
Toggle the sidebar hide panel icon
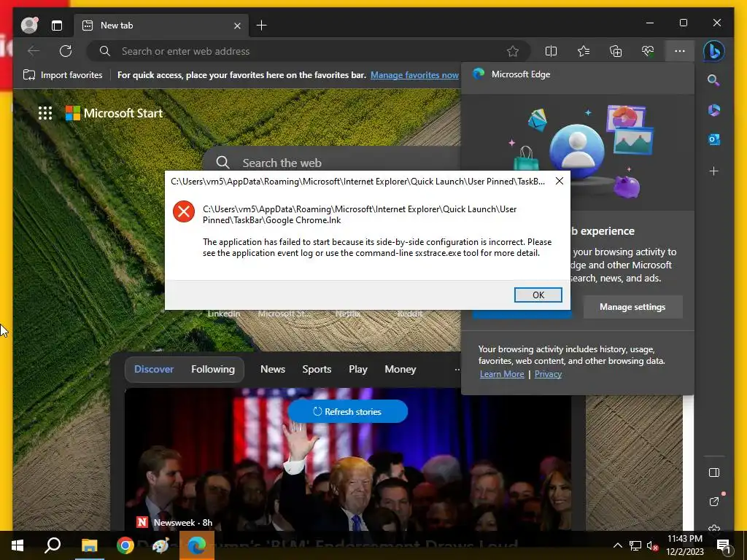tap(713, 472)
